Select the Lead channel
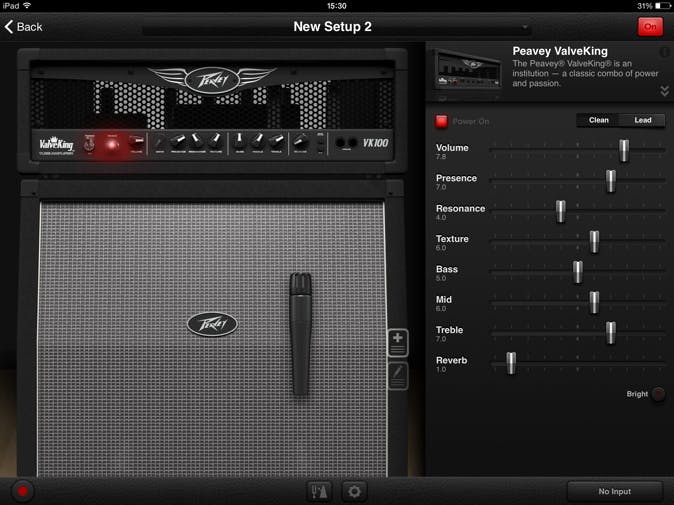674x505 pixels. 643,120
